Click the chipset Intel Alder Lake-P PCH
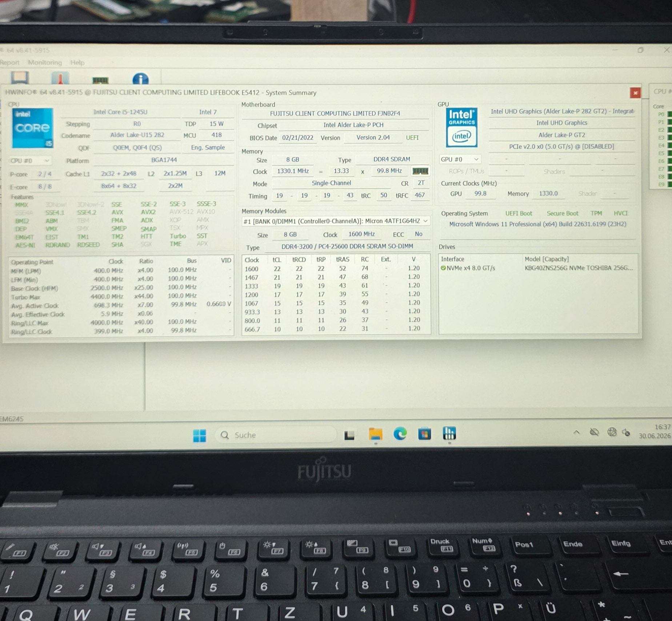This screenshot has width=672, height=621. click(x=353, y=125)
